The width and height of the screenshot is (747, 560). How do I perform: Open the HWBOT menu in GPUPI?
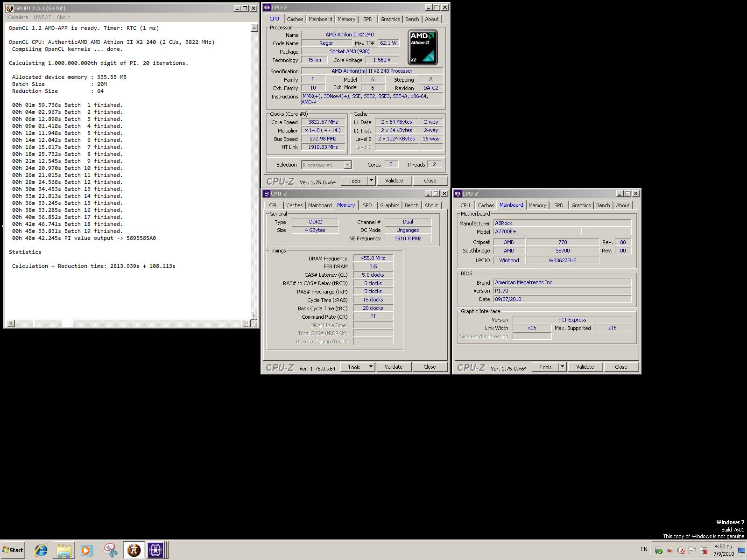point(42,17)
